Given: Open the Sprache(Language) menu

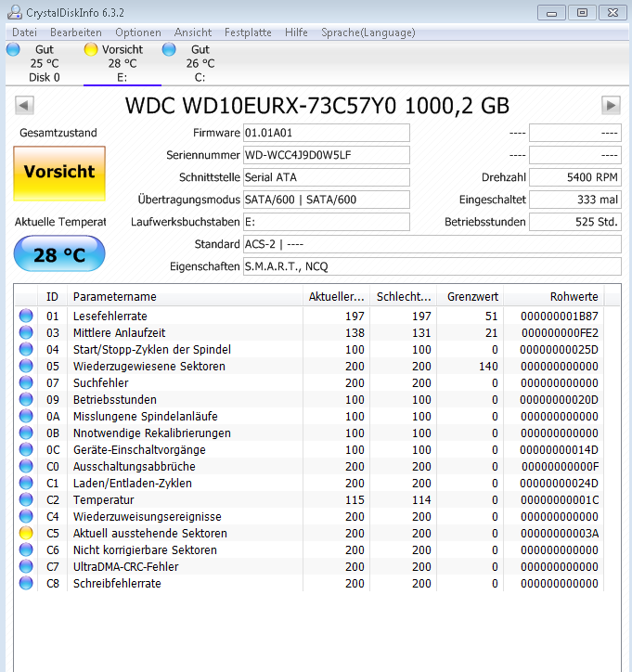Looking at the screenshot, I should (368, 32).
